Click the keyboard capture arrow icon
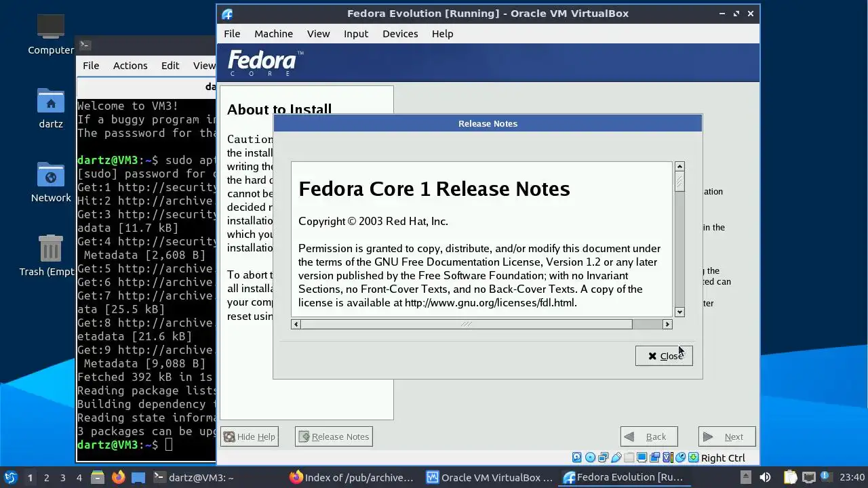Image resolution: width=868 pixels, height=488 pixels. 694,457
